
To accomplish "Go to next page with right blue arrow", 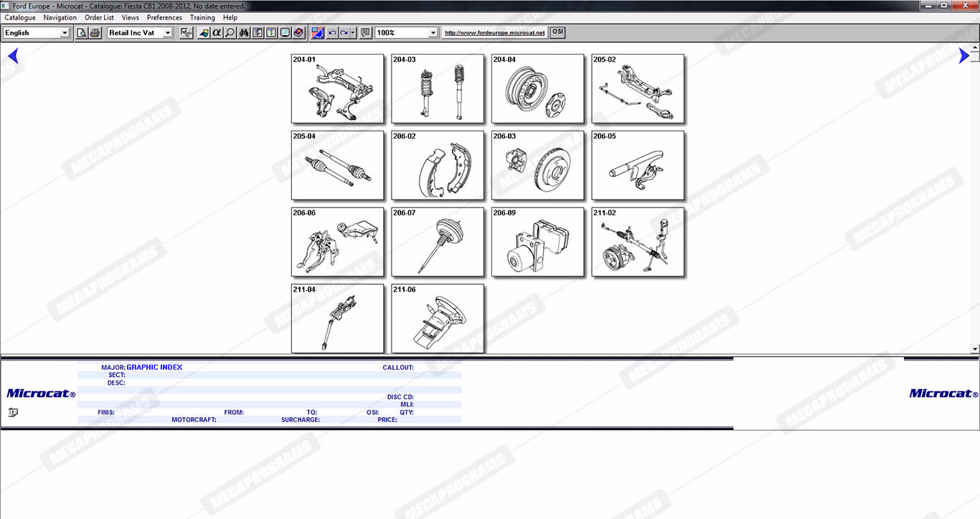I will [x=963, y=56].
